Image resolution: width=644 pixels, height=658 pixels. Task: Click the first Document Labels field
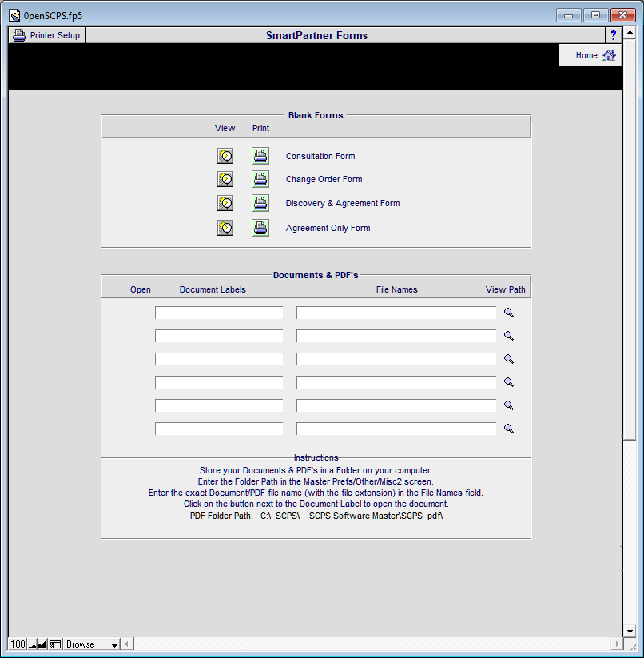point(219,313)
